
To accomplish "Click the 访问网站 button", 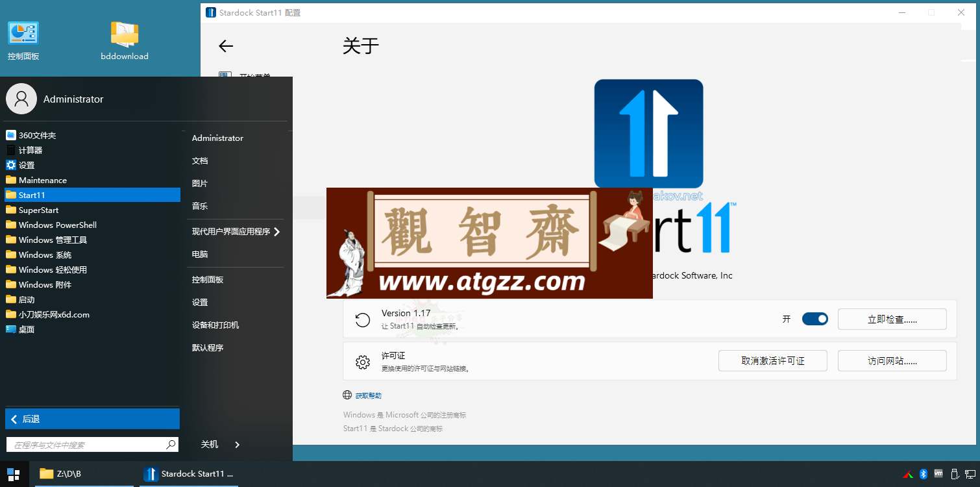I will coord(892,361).
